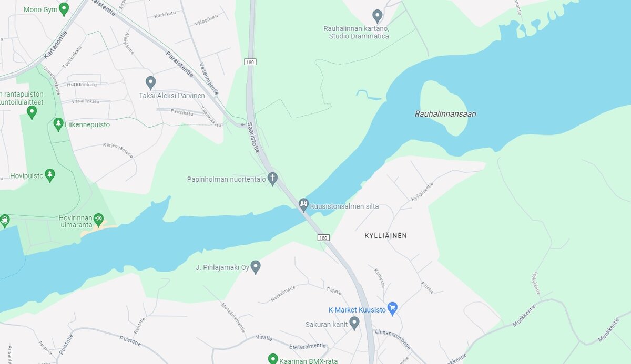
Task: Select the Kaarinan BMX-rata green marker
Action: pos(272,359)
